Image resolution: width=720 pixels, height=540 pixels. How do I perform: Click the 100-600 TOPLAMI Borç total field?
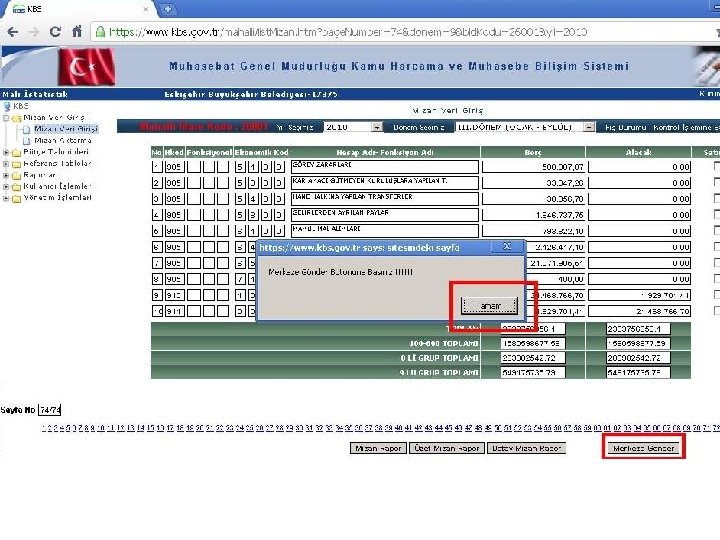pos(533,343)
